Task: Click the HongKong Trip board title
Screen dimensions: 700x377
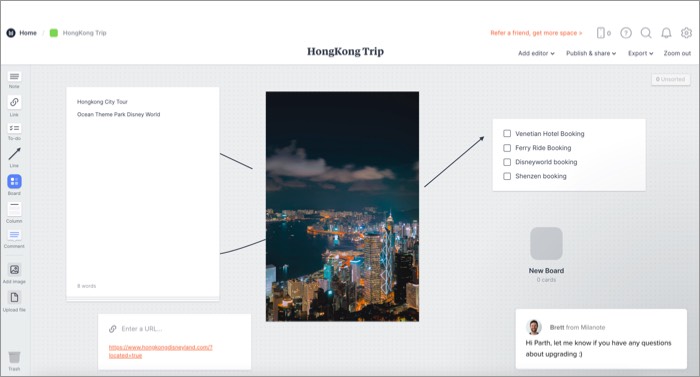Action: click(x=345, y=51)
